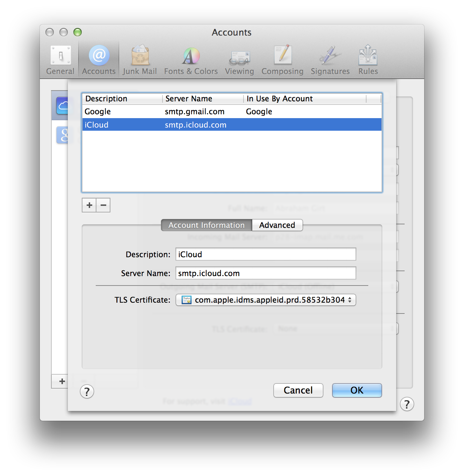Select the iCloud account in the sidebar
464x476 pixels.
pos(60,106)
